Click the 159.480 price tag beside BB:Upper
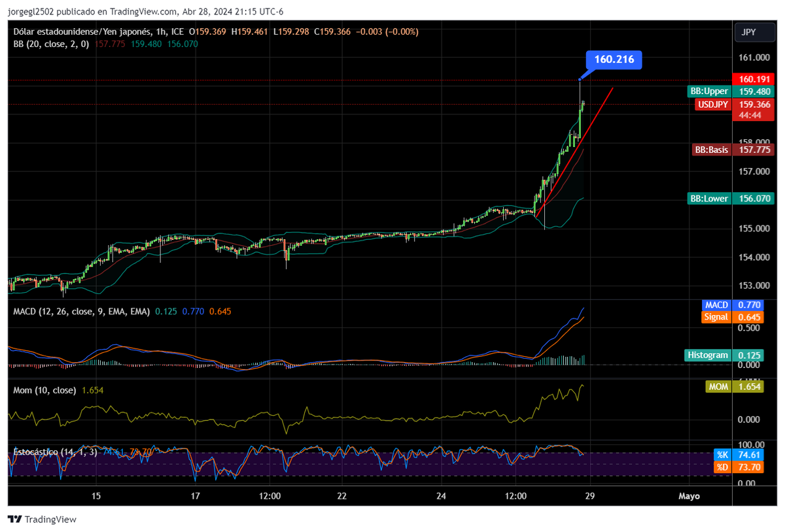This screenshot has width=785, height=532. click(754, 91)
